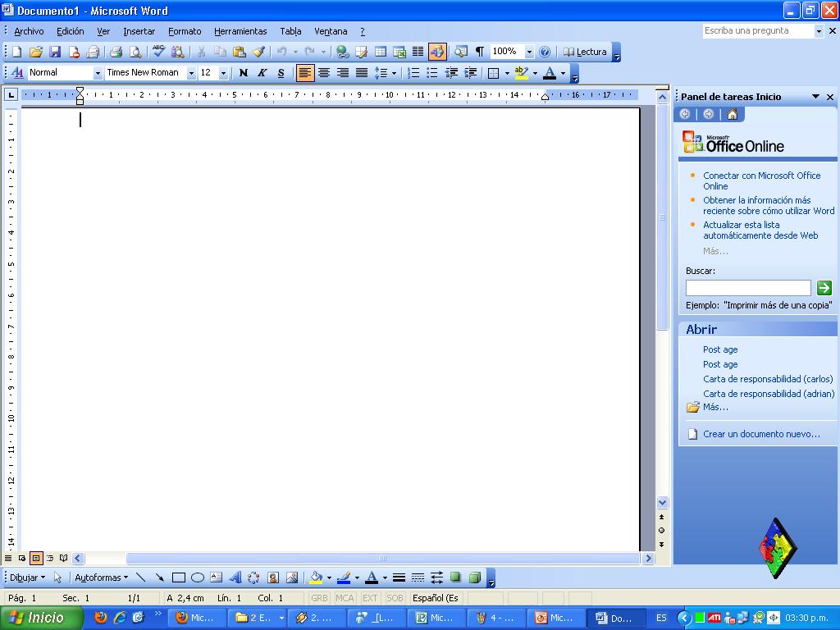Insert a table with the Insert Table icon
Image resolution: width=840 pixels, height=630 pixels.
[380, 50]
